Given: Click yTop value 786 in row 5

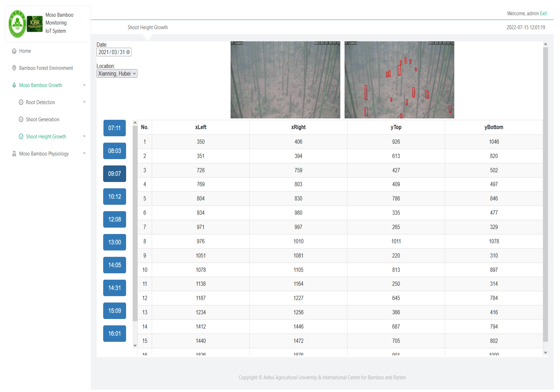Looking at the screenshot, I should click(x=396, y=198).
